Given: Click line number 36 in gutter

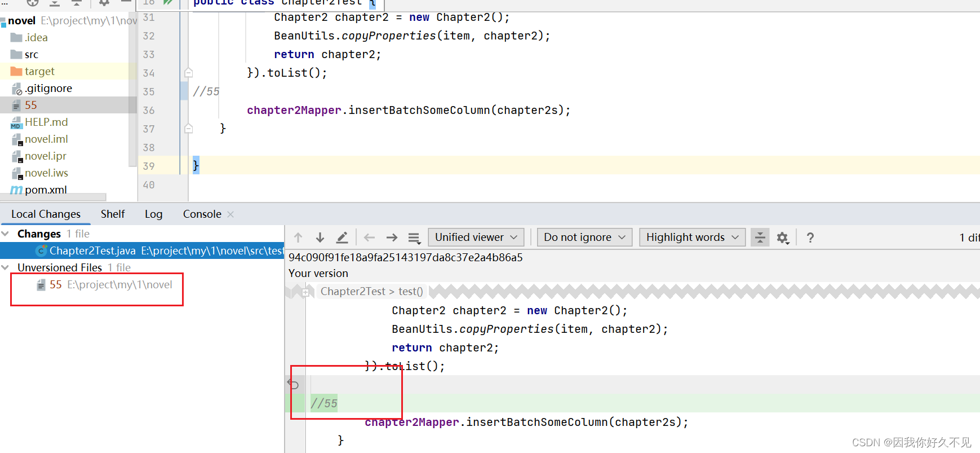Looking at the screenshot, I should pyautogui.click(x=149, y=110).
